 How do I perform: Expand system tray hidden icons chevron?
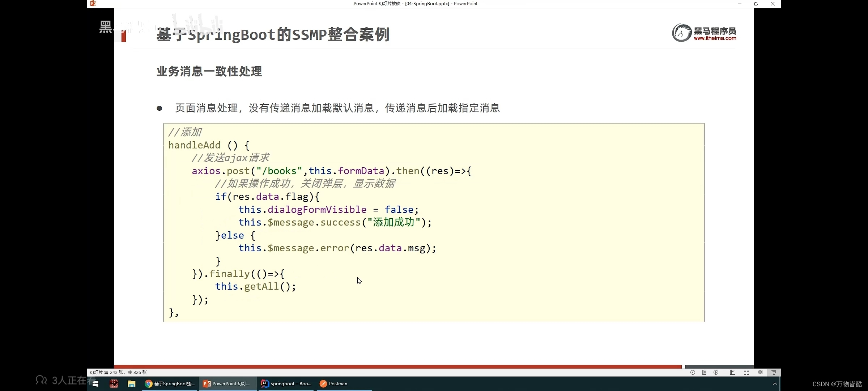(x=775, y=383)
